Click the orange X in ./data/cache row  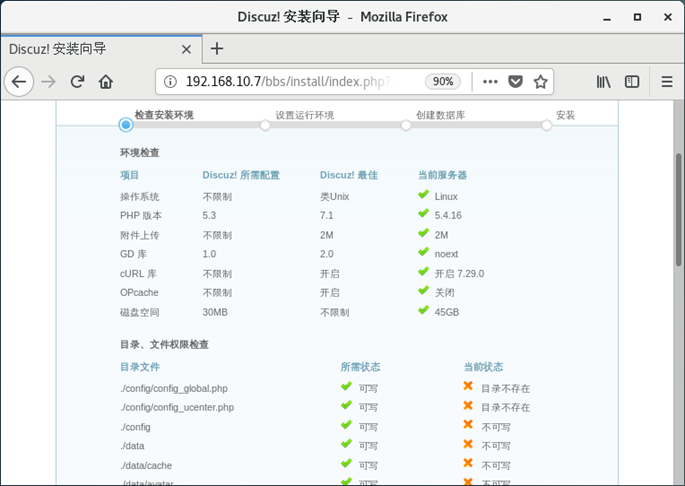click(x=468, y=463)
